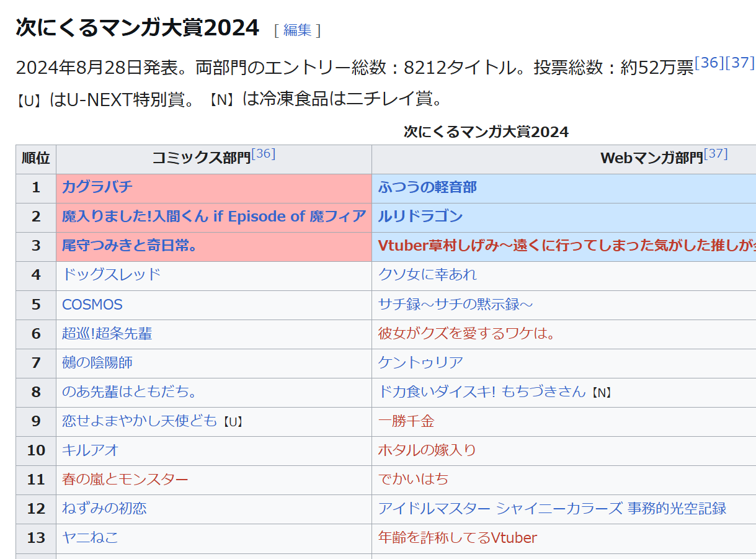Screen dimensions: 756x559
Task: Open the red link ホタルの嫁入り
Action: [x=427, y=450]
